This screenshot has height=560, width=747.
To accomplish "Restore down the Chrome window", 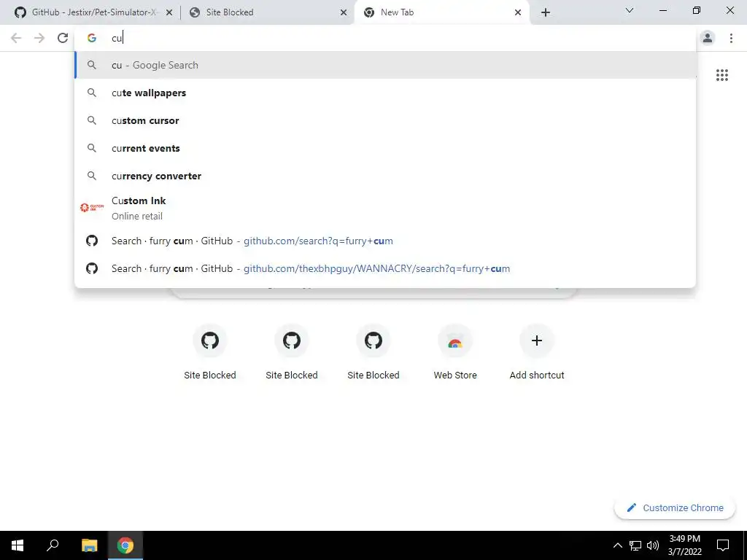I will point(697,10).
